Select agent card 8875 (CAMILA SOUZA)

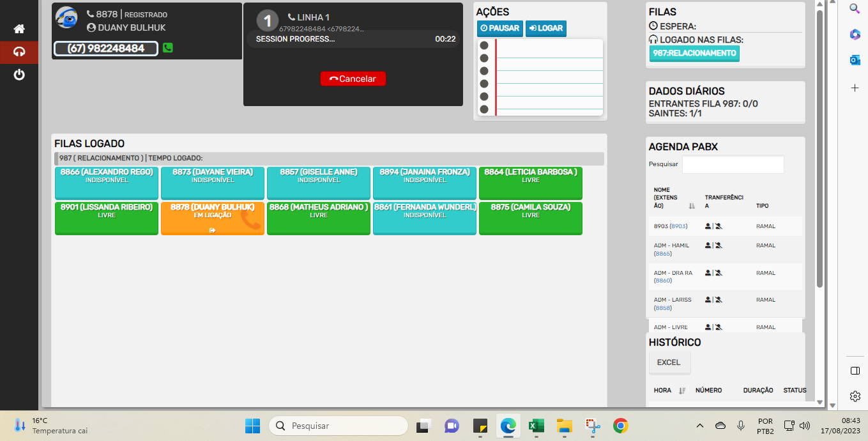pos(531,218)
